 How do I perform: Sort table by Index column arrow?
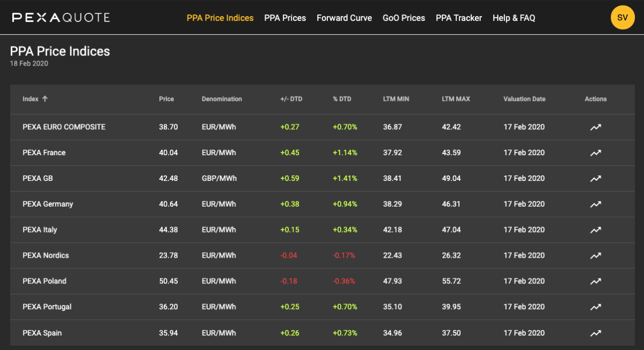pyautogui.click(x=45, y=99)
